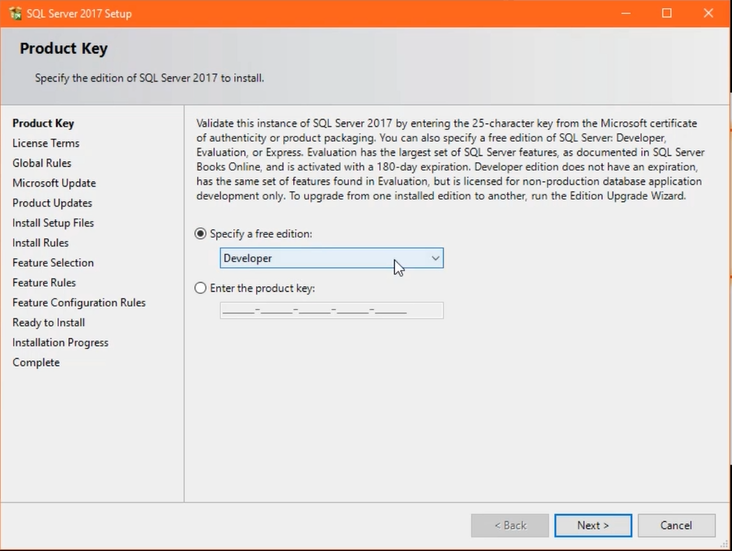Select Install Setup Files step in sidebar

[x=53, y=223]
